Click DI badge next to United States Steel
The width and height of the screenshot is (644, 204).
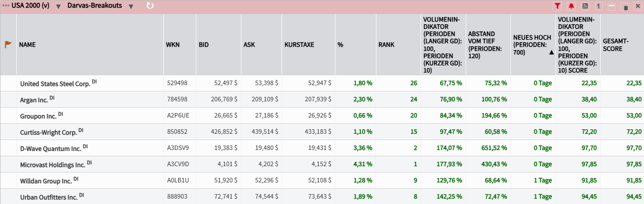click(x=94, y=82)
